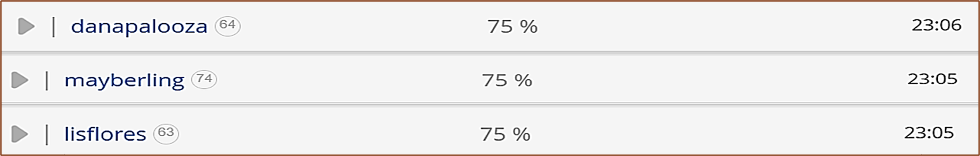Open the lisflores user link
Image resolution: width=980 pixels, height=156 pixels.
click(x=105, y=134)
